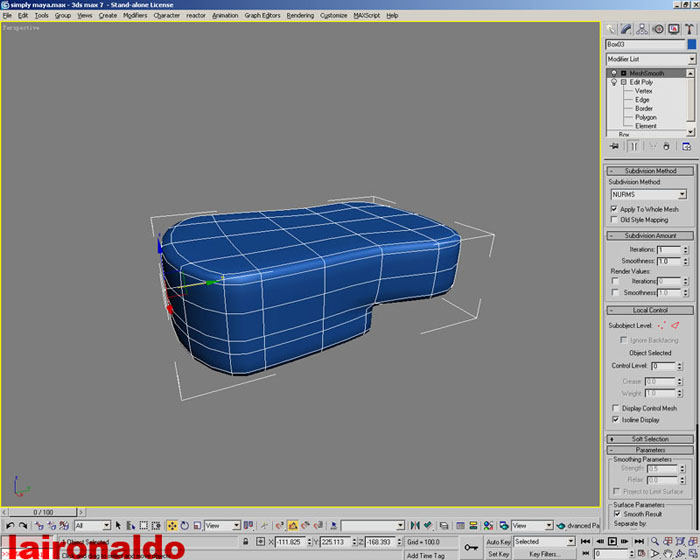Open the Motion panel icon
This screenshot has width=700, height=560.
click(658, 30)
